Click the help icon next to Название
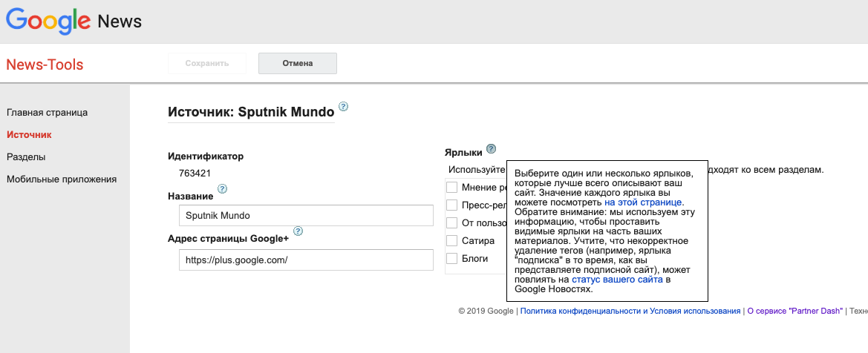The image size is (868, 353). pos(222,189)
